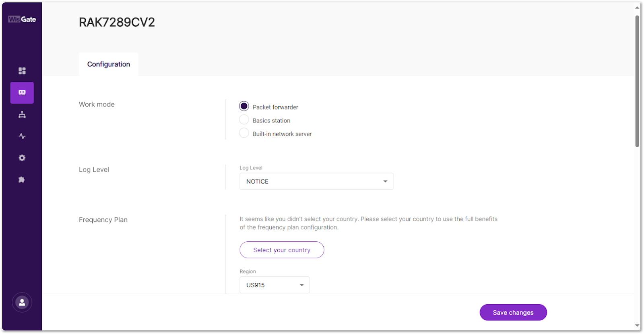Select Built-in network server mode

pyautogui.click(x=244, y=133)
